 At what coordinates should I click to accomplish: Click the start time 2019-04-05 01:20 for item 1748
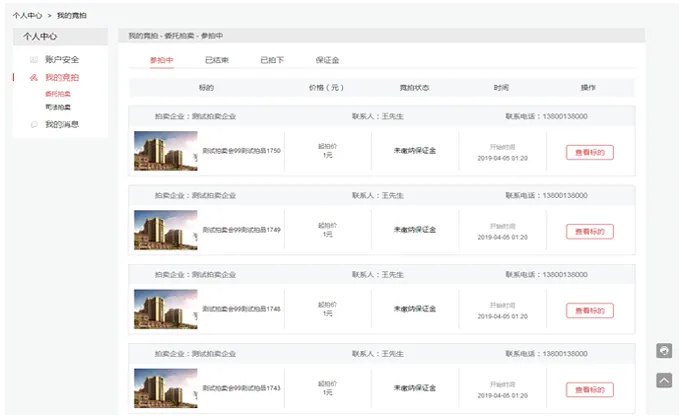click(x=503, y=316)
